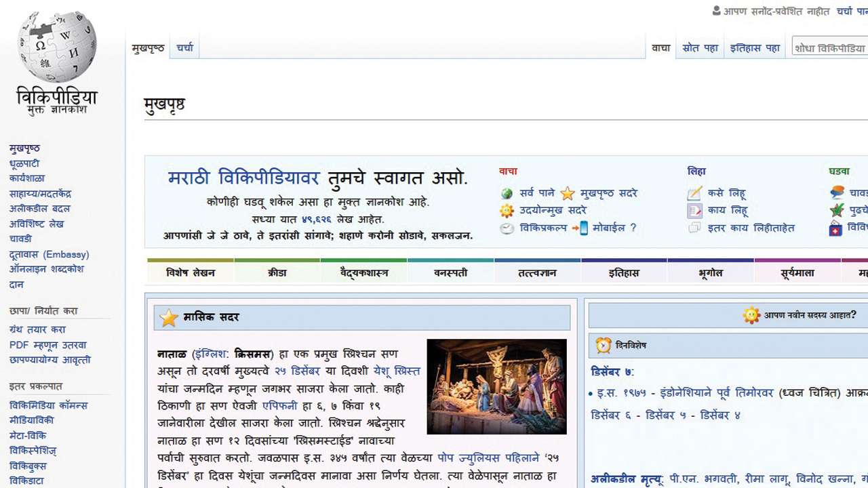
Task: Open the तत्त्वज्ञान category tab
Action: [x=537, y=272]
